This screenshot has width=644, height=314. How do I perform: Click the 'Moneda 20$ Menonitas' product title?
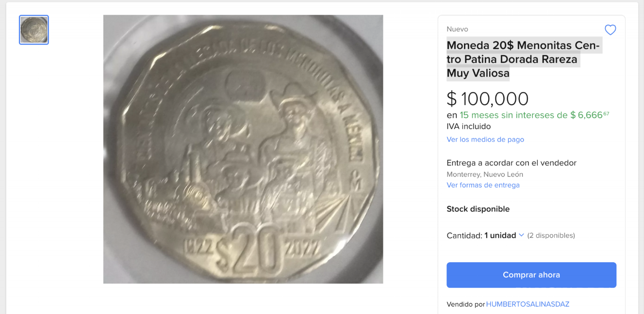click(524, 59)
